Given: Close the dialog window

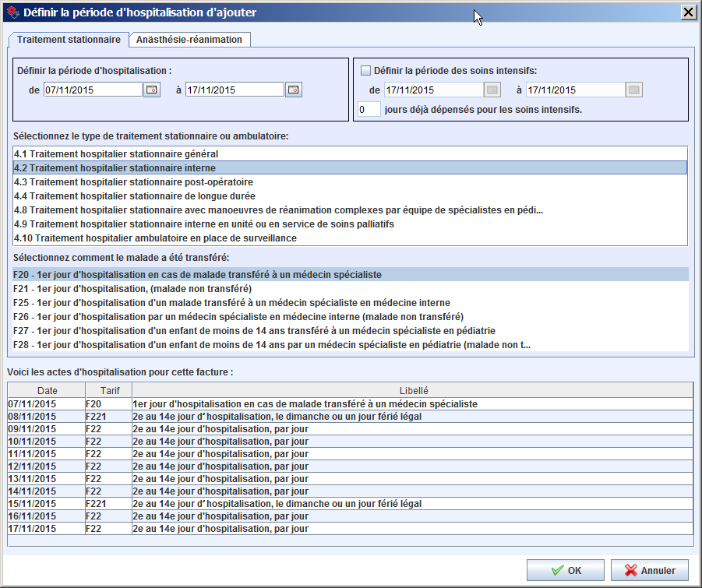Looking at the screenshot, I should pyautogui.click(x=688, y=12).
